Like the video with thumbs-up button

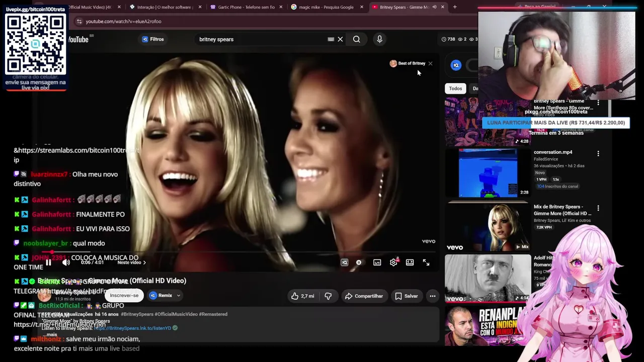pyautogui.click(x=302, y=296)
